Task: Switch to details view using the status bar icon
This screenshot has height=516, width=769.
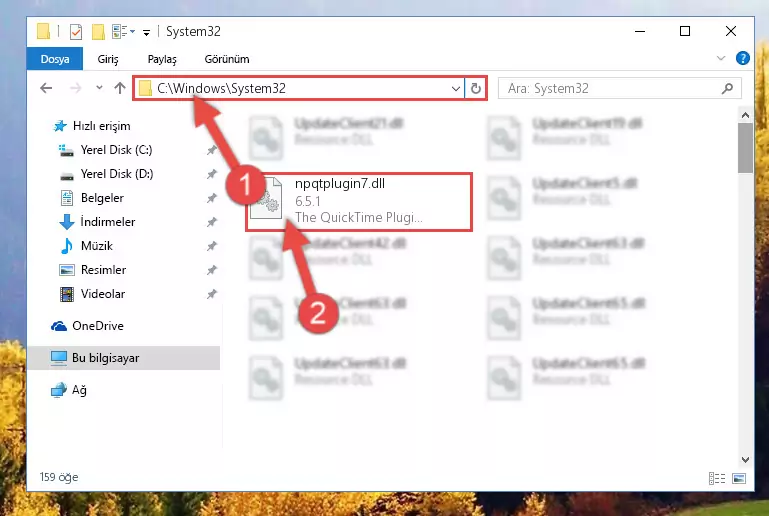Action: 717,478
